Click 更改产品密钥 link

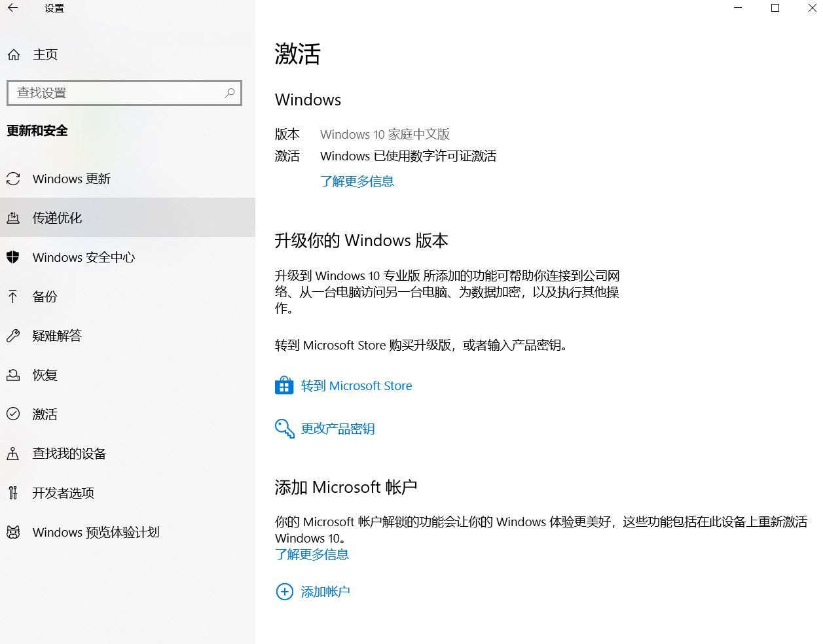coord(337,429)
